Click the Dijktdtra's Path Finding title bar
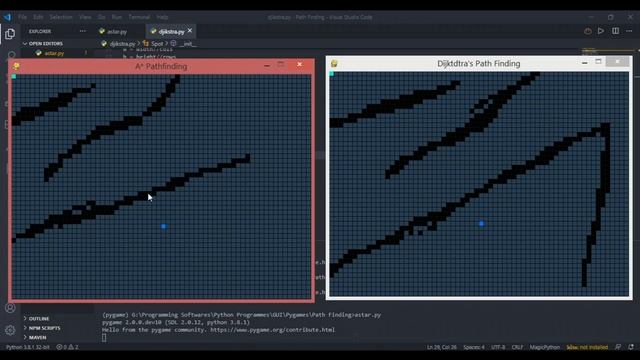 tap(479, 64)
